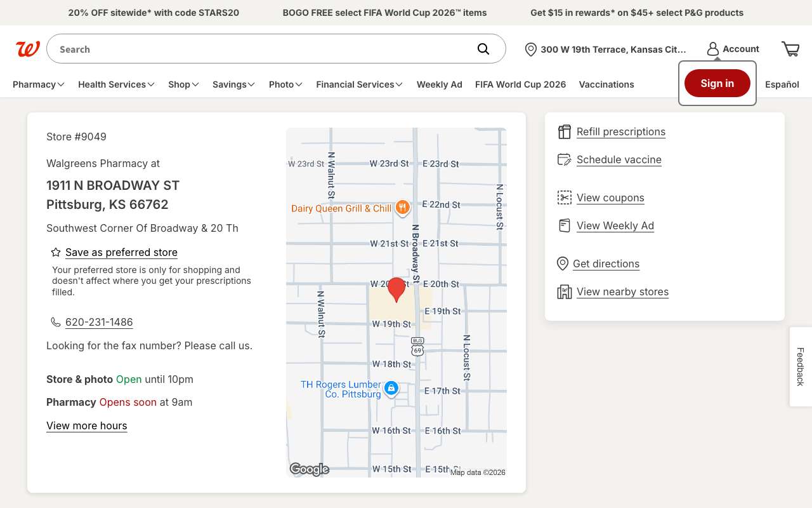812x508 pixels.
Task: Click BOGO FREE FIFA World Cup banner
Action: click(x=385, y=13)
